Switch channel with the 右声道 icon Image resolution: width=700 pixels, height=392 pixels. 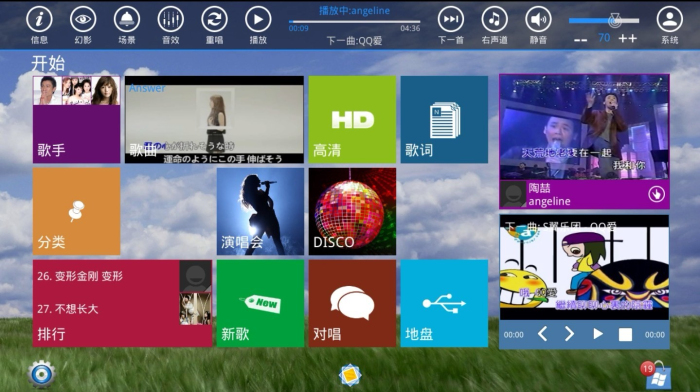(495, 20)
